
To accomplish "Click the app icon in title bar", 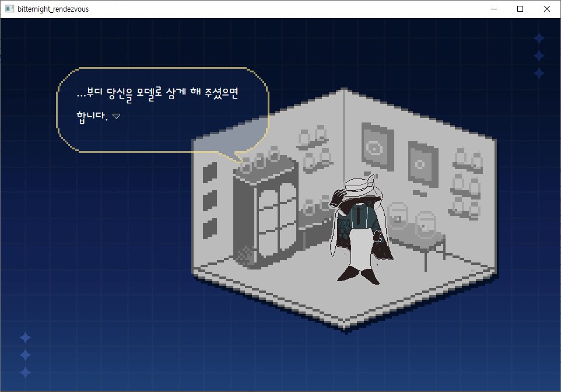I will click(10, 9).
